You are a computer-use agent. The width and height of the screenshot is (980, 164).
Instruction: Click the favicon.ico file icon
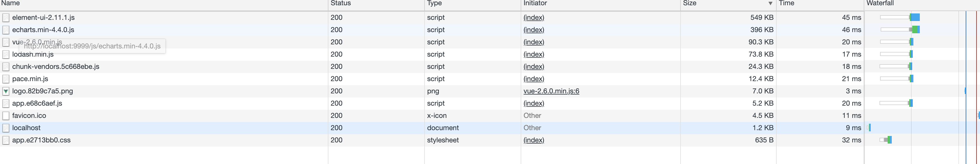click(x=6, y=115)
